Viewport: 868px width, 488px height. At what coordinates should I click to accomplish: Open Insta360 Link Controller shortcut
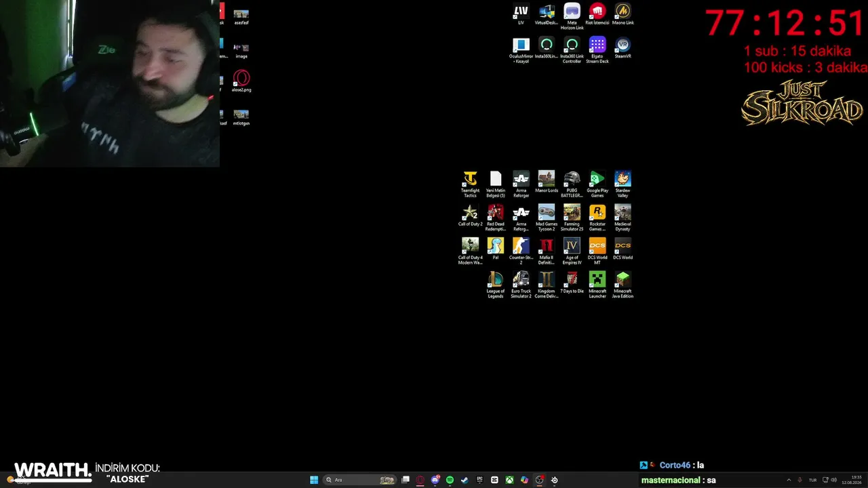pyautogui.click(x=572, y=51)
